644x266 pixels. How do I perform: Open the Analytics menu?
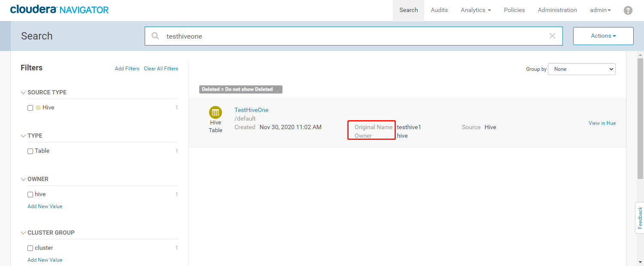476,10
